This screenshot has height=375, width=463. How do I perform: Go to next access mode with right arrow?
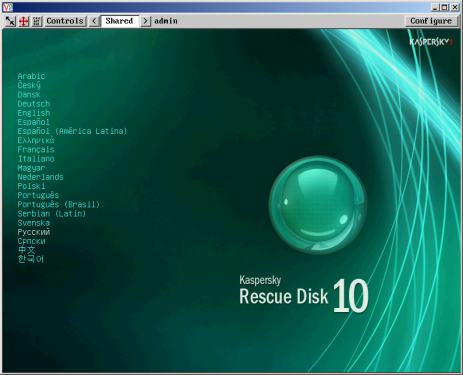pyautogui.click(x=145, y=21)
